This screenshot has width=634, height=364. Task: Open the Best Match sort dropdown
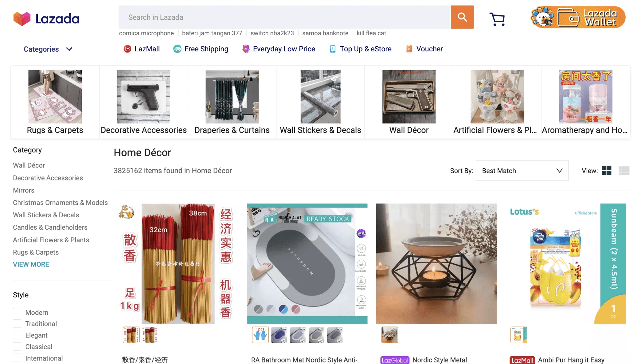(522, 171)
